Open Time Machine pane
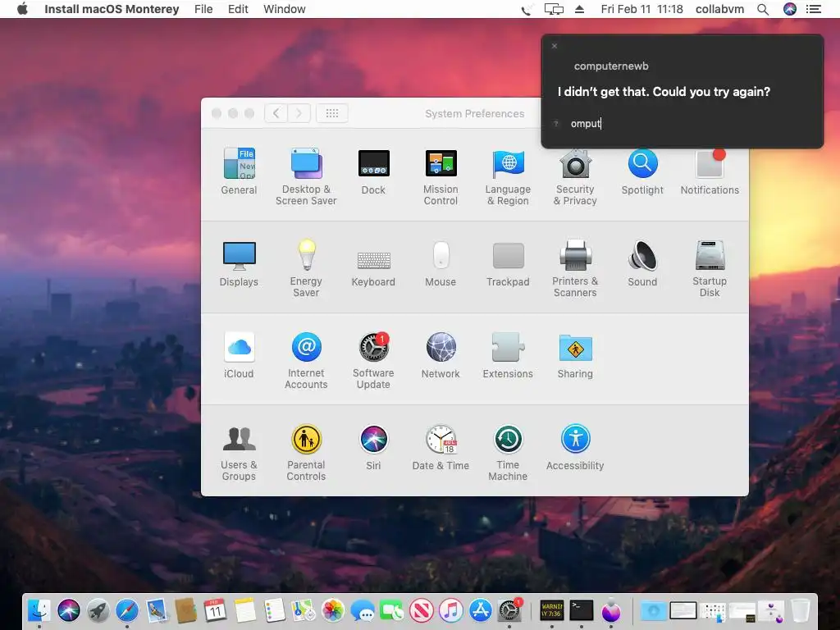The image size is (840, 630). tap(508, 452)
